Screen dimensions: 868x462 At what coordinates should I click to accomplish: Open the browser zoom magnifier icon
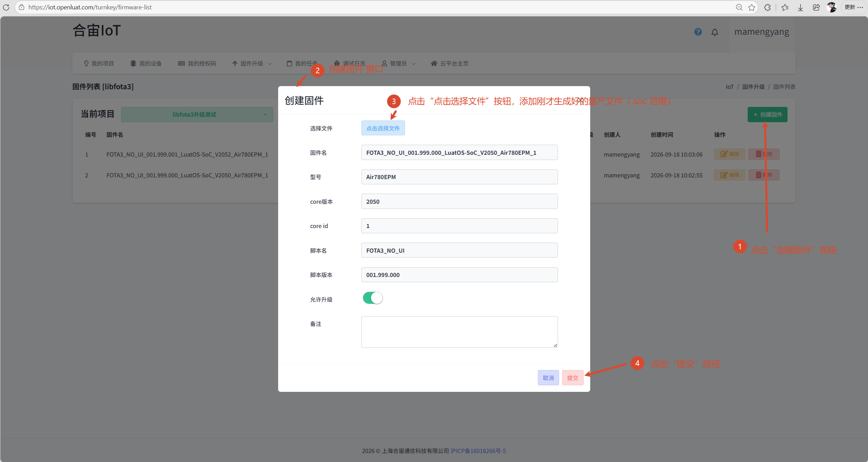click(x=739, y=7)
